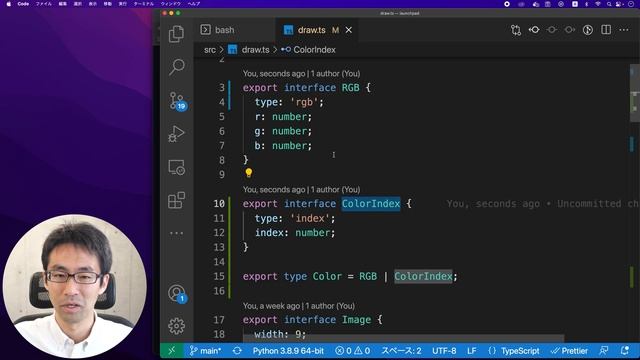This screenshot has height=360, width=640.
Task: Click the Image interface name on line 17
Action: [356, 320]
